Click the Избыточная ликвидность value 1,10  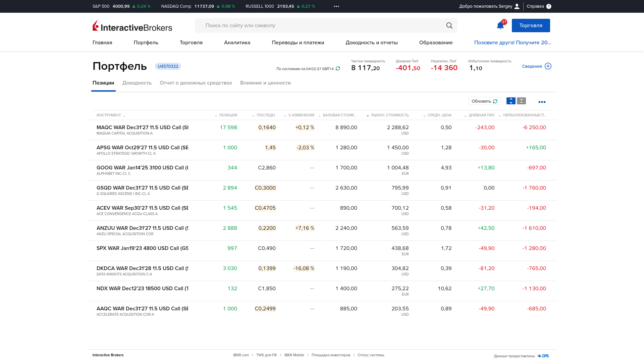coord(476,68)
